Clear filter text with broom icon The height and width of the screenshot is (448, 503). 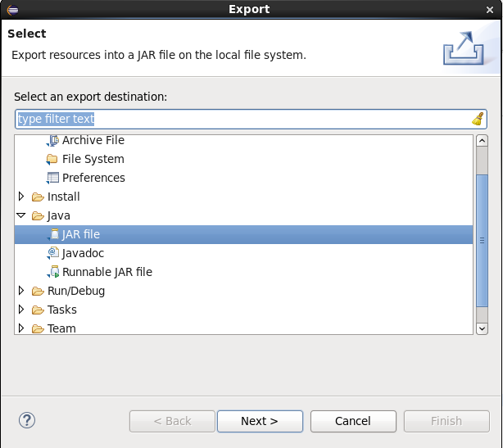click(478, 119)
